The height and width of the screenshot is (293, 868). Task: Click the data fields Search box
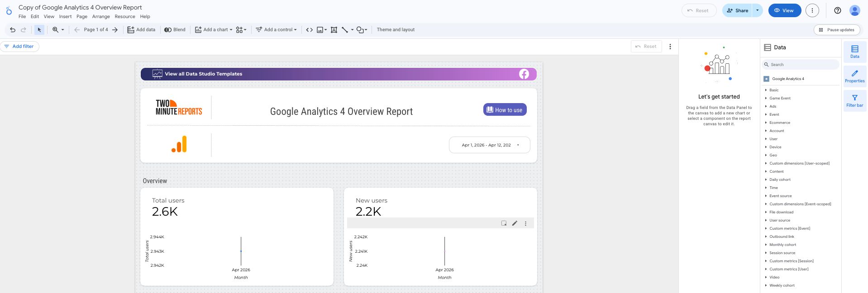(x=801, y=65)
